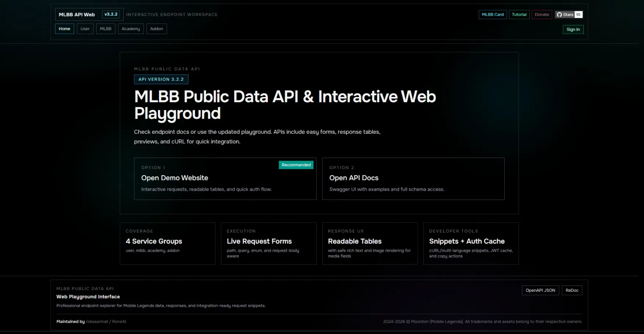Open the Academy section

pyautogui.click(x=130, y=29)
